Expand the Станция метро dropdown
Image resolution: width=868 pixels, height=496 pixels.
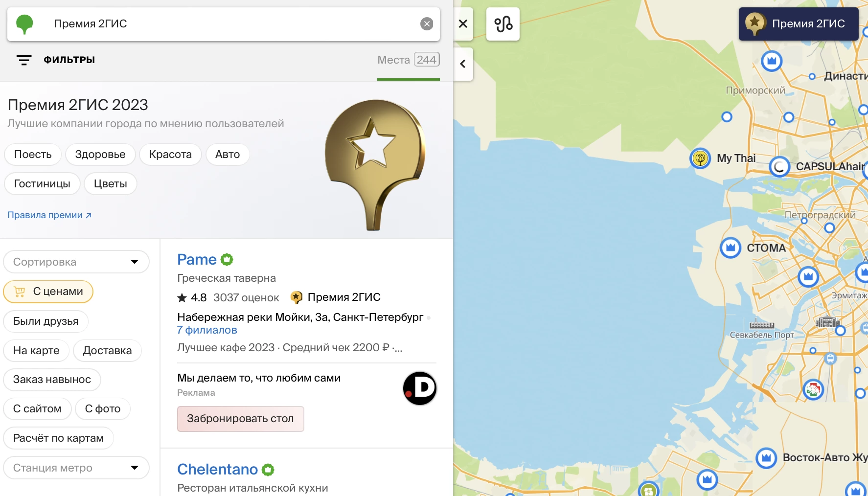[76, 468]
